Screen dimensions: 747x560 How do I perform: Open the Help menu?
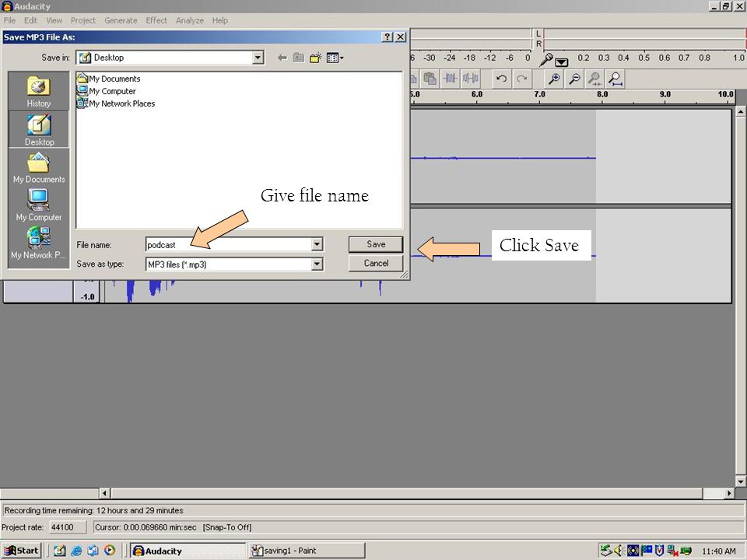pyautogui.click(x=219, y=20)
